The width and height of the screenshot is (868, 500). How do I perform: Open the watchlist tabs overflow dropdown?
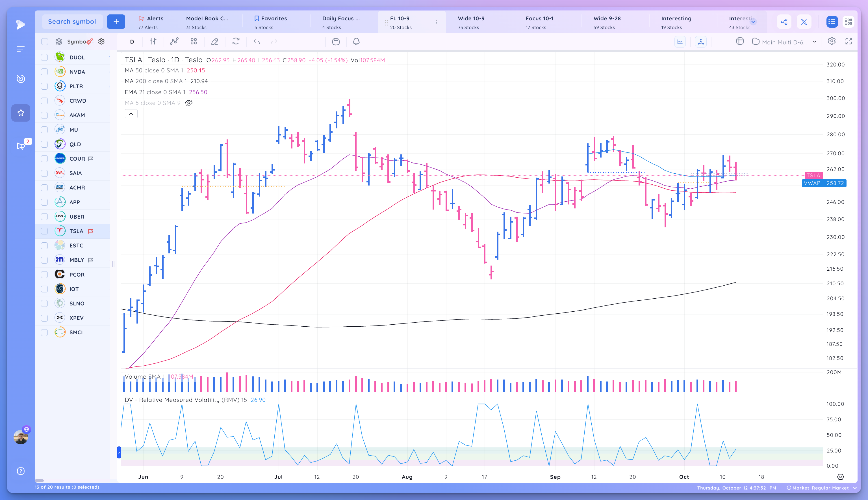(753, 21)
